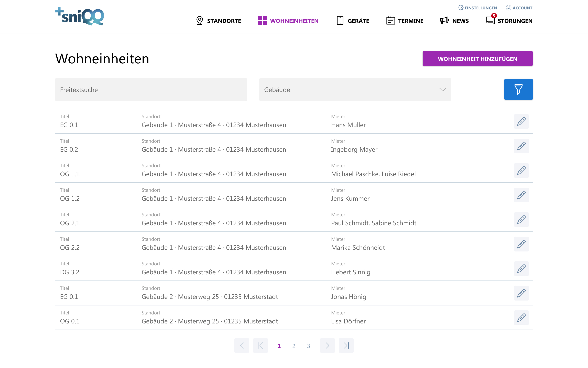Image resolution: width=588 pixels, height=368 pixels.
Task: Click title OG 1.1
Action: pyautogui.click(x=70, y=174)
